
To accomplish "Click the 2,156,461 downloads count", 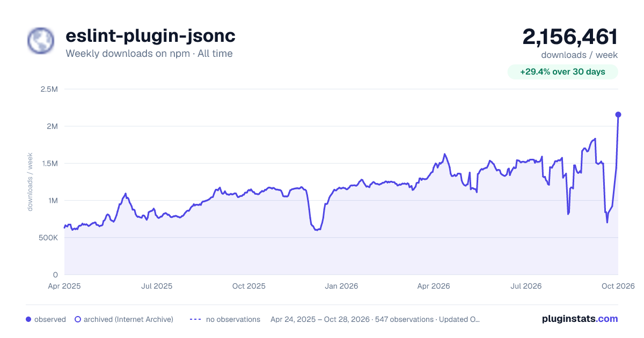I will (570, 37).
